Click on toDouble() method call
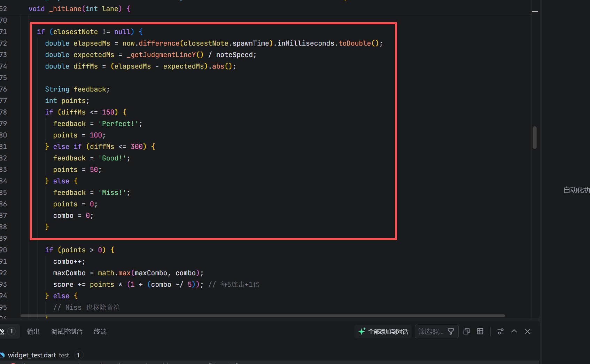The height and width of the screenshot is (364, 590). coord(359,43)
